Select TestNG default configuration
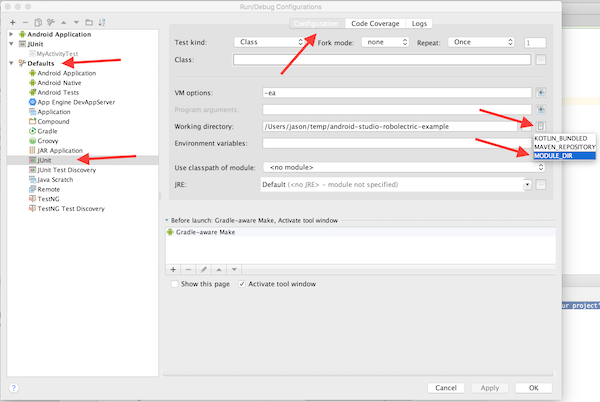The height and width of the screenshot is (402, 600). pyautogui.click(x=48, y=199)
